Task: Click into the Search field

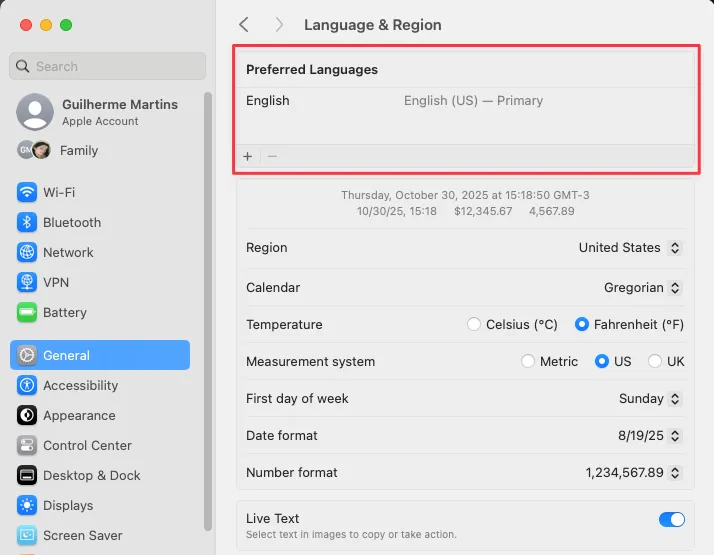Action: [107, 66]
